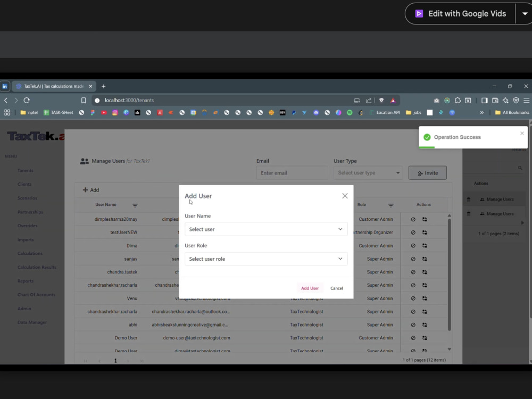Viewport: 532px width, 399px height.
Task: Go back with browser back arrow
Action: point(6,100)
